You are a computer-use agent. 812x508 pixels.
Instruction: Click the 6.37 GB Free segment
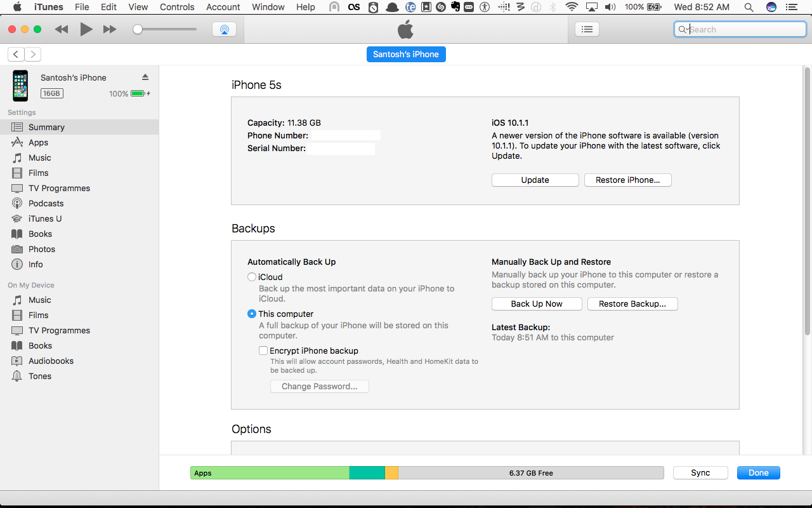[x=531, y=472]
